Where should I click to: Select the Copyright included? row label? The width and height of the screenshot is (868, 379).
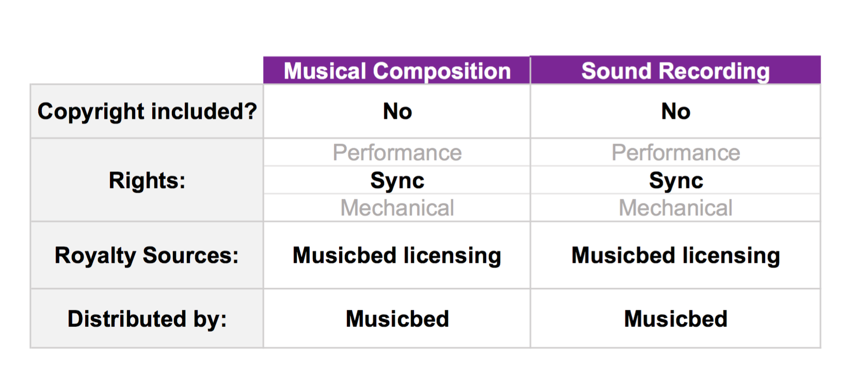pyautogui.click(x=147, y=112)
